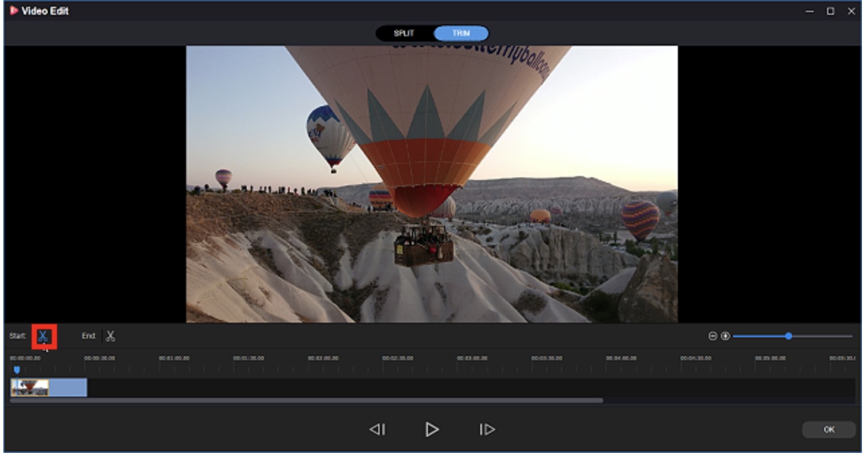Close the Video Edit window
The width and height of the screenshot is (868, 461).
[x=851, y=11]
